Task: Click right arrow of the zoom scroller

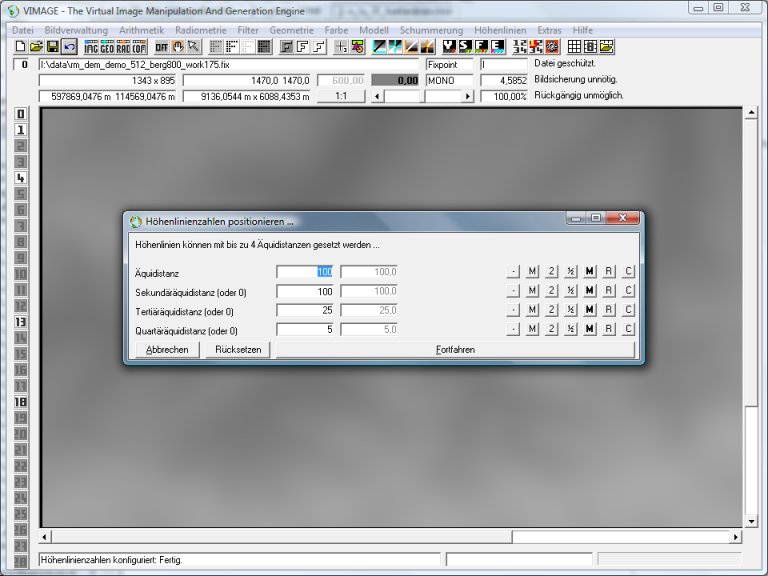Action: [x=467, y=96]
